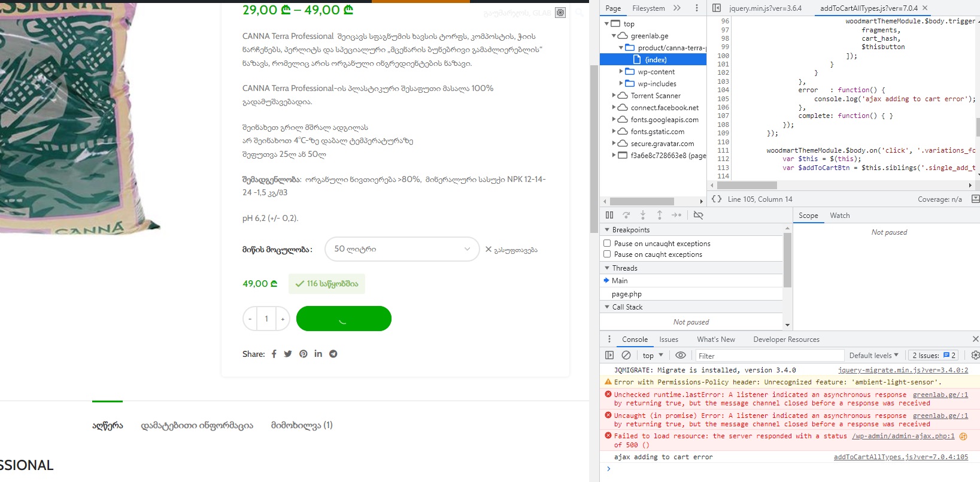Share the product on Twitter
Viewport: 980px width, 482px height.
click(x=288, y=354)
